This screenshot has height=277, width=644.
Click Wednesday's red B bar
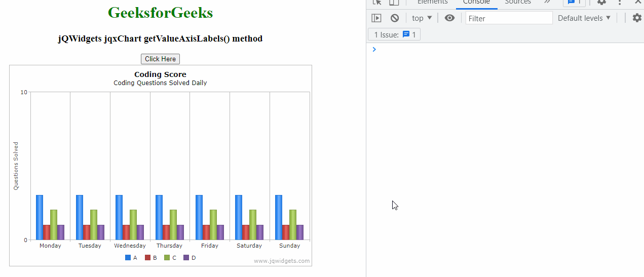click(126, 232)
